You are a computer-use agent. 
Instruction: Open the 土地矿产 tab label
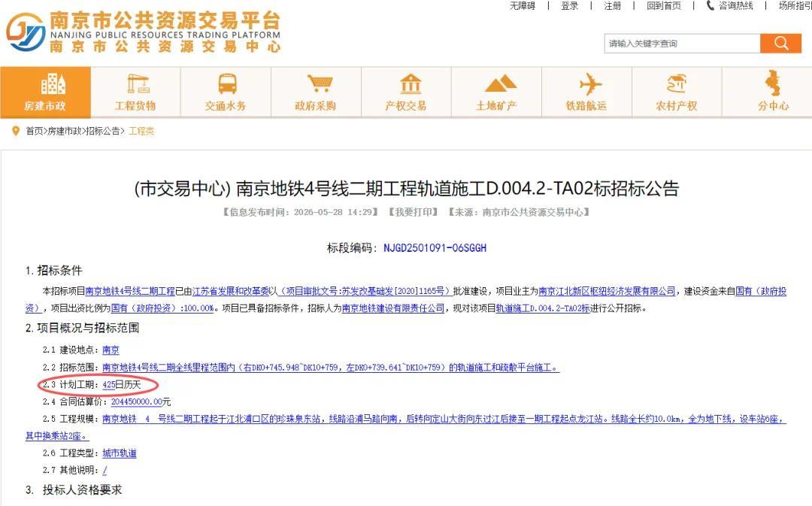496,106
